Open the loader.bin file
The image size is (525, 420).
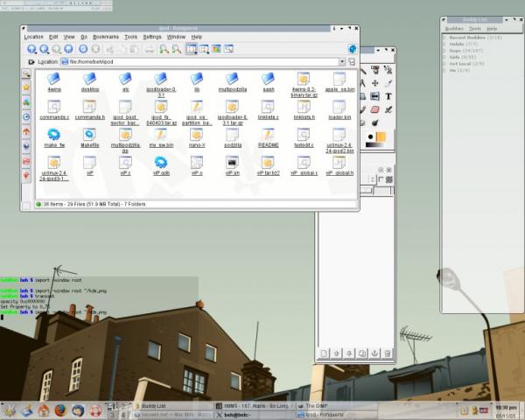339,110
